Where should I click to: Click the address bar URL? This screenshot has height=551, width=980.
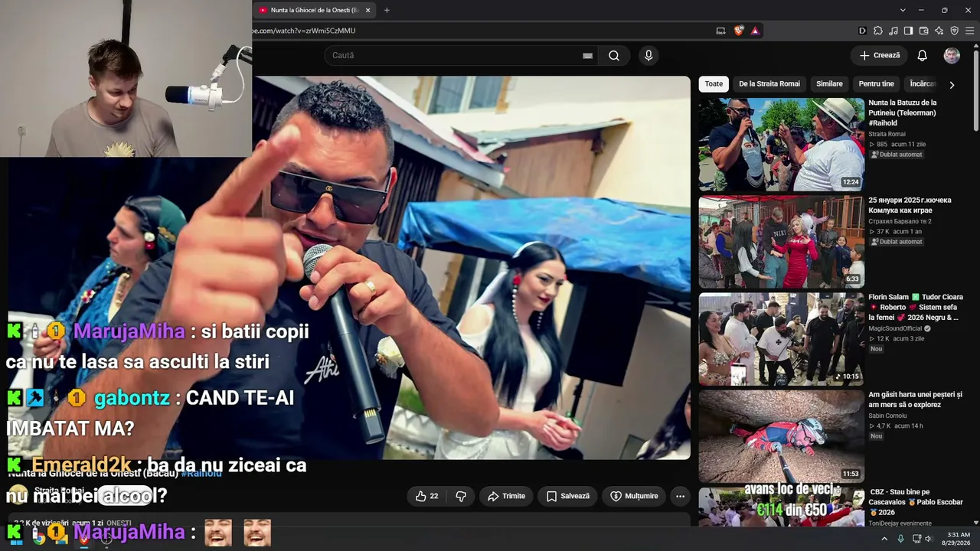click(304, 31)
